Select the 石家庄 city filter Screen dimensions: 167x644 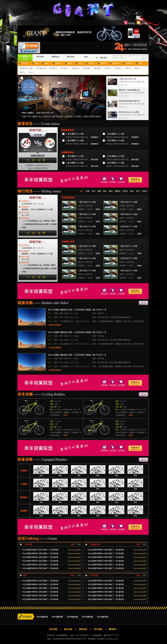[125, 191]
